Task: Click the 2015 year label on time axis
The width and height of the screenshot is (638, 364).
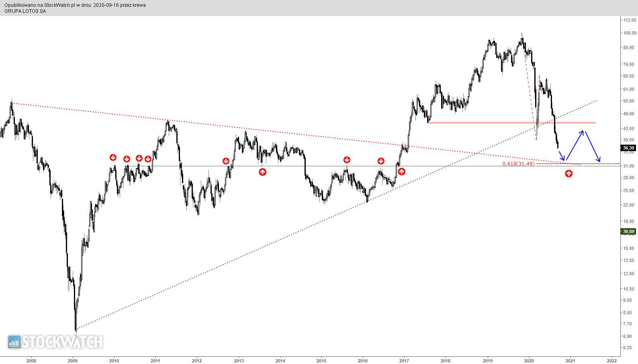Action: pyautogui.click(x=321, y=360)
